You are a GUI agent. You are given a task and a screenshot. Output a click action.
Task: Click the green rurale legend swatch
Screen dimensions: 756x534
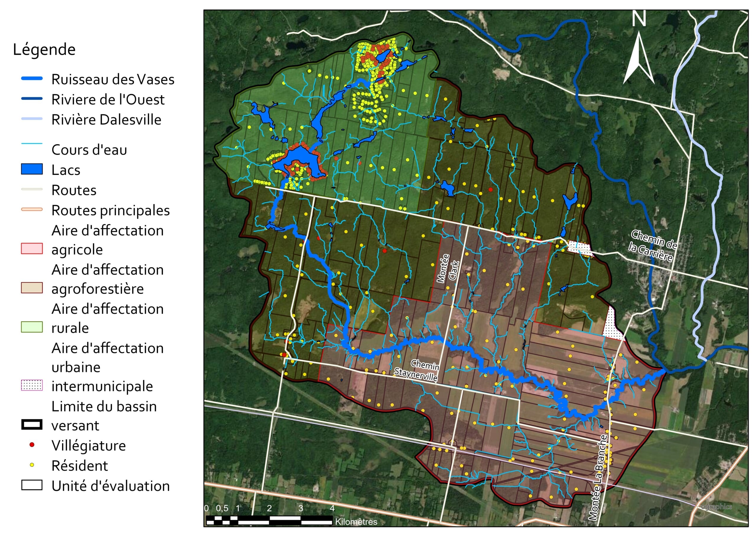pos(32,327)
